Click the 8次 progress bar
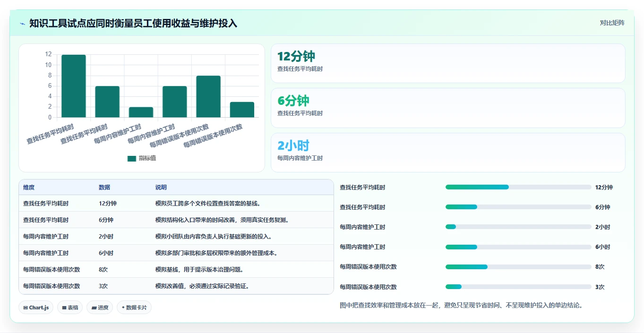Image resolution: width=644 pixels, height=333 pixels. click(x=518, y=266)
